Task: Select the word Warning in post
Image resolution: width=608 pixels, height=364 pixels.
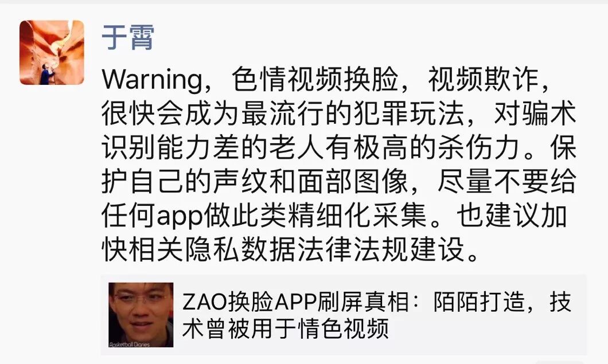Action: pyautogui.click(x=152, y=80)
